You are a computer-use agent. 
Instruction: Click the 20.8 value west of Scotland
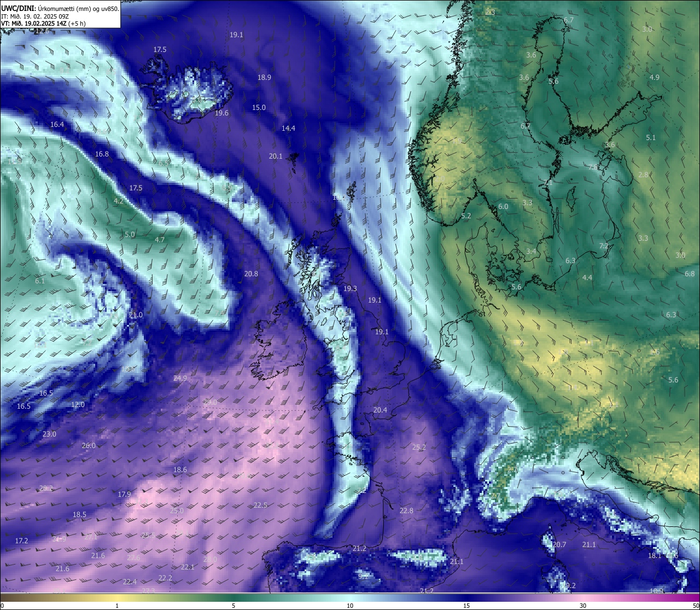[x=251, y=274]
